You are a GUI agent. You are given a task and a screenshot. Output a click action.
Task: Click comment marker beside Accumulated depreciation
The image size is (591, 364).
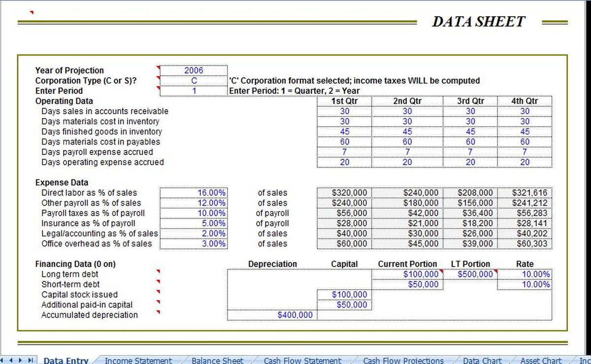pyautogui.click(x=159, y=312)
